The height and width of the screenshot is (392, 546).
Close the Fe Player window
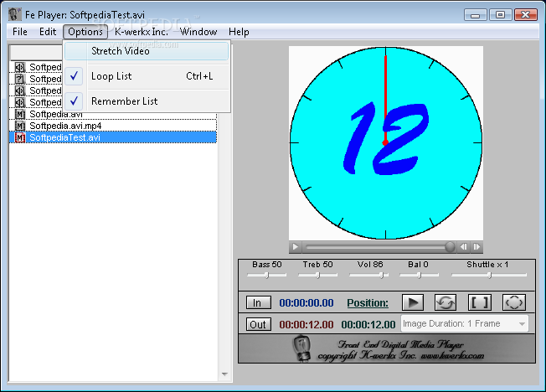click(x=525, y=15)
